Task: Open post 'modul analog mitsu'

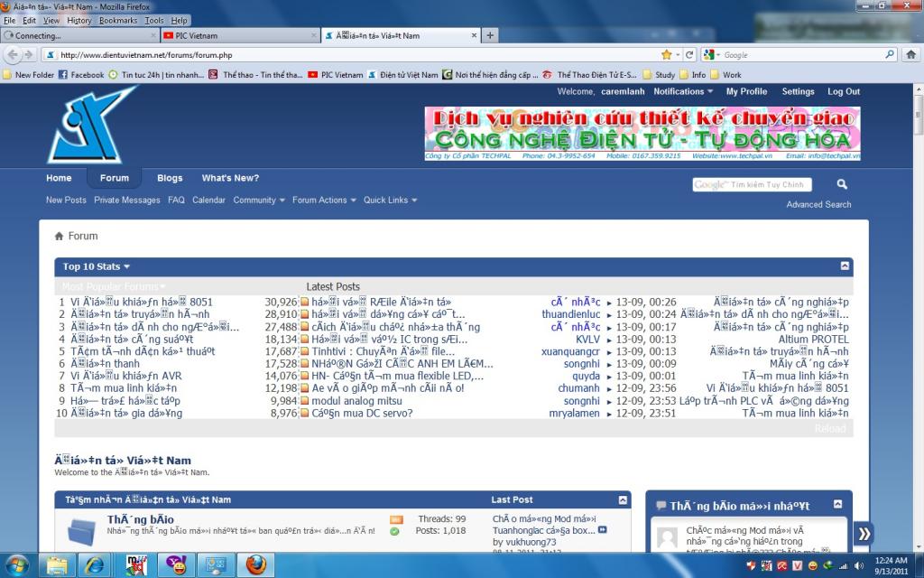Action: pyautogui.click(x=356, y=401)
